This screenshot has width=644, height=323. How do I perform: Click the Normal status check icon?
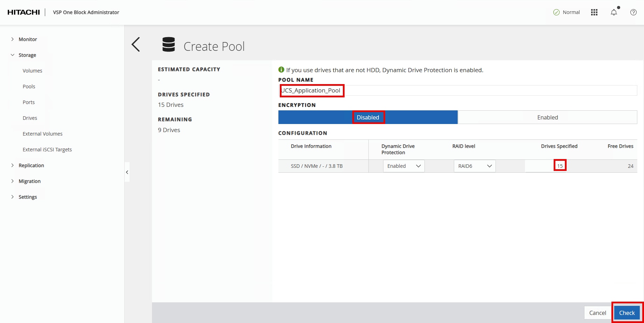(x=556, y=12)
